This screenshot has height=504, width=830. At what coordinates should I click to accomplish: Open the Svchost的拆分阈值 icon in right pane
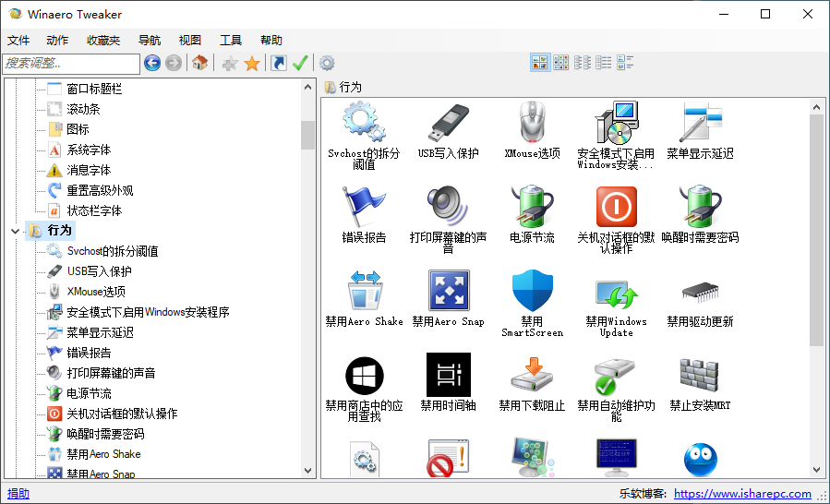[x=364, y=123]
